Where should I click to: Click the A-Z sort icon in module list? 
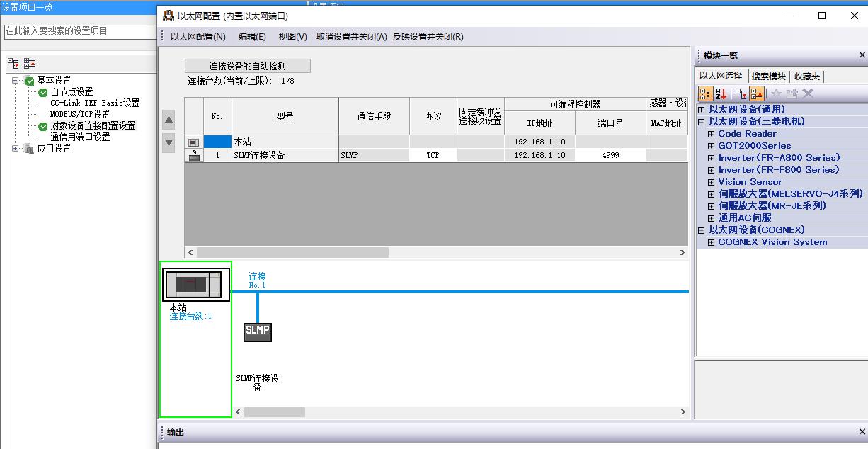click(721, 93)
